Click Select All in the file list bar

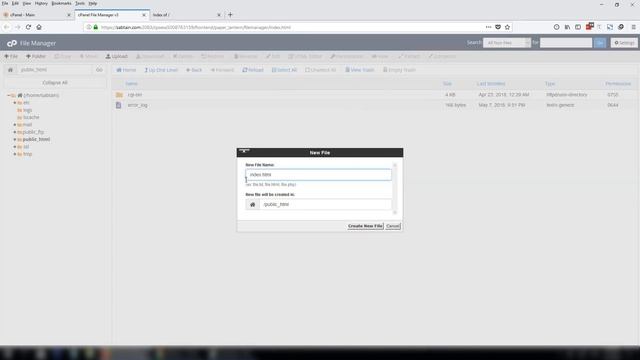tap(284, 70)
